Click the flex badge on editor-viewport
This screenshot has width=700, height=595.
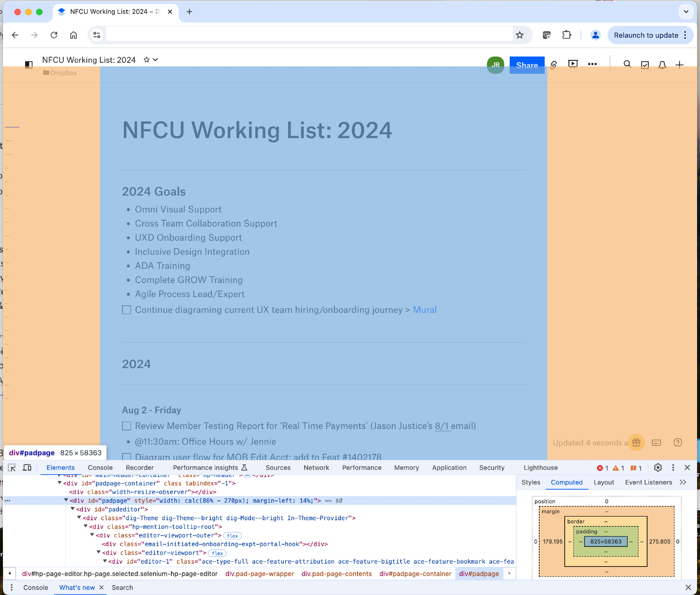click(217, 553)
